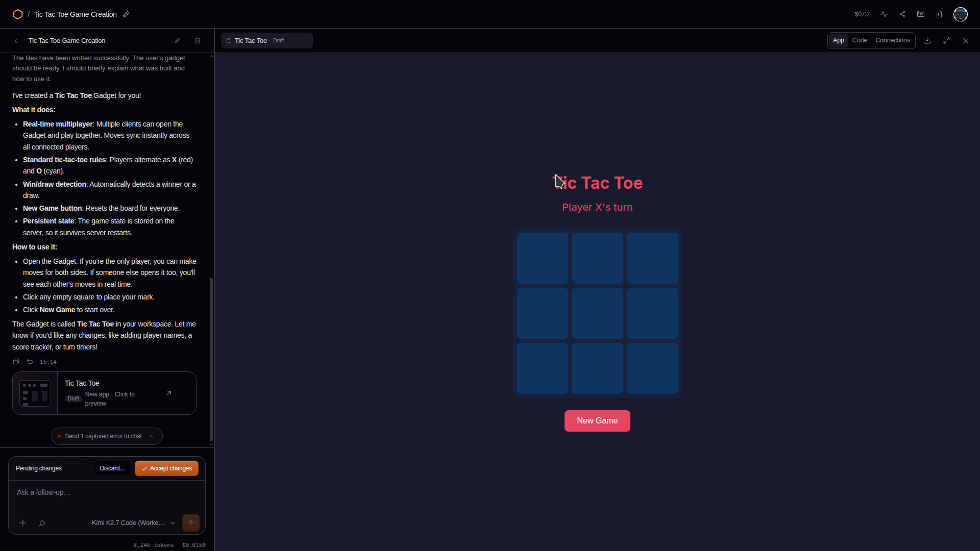Viewport: 980px width, 551px height.
Task: Click the Pending changes label
Action: (39, 468)
